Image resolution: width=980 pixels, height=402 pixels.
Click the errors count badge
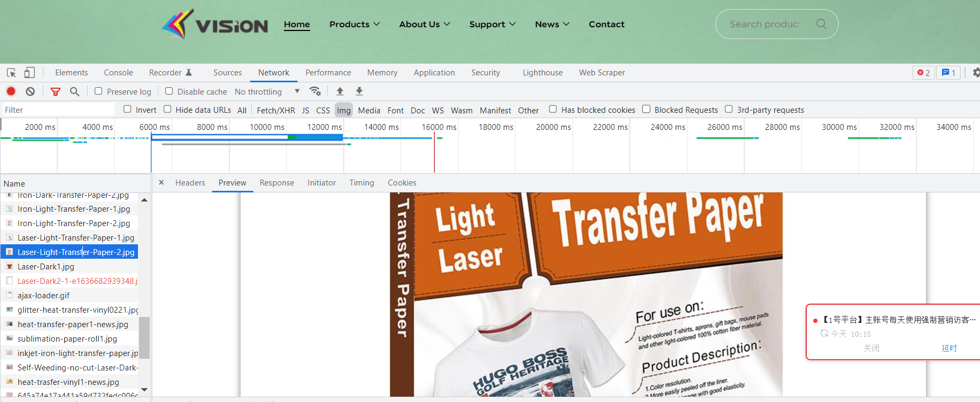(x=924, y=73)
